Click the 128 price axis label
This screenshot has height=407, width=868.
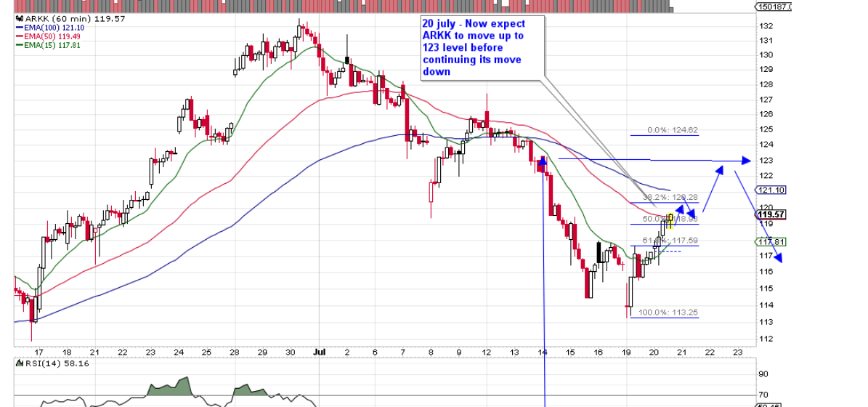coord(766,85)
